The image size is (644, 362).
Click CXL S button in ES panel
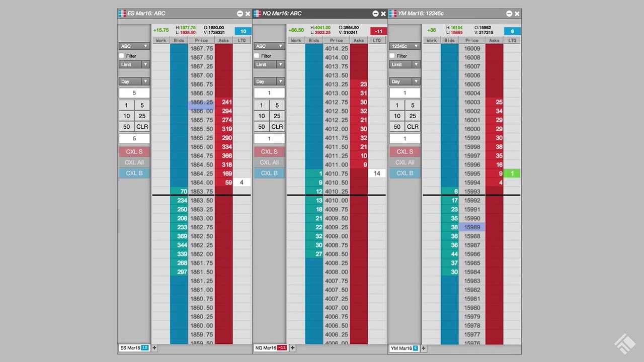tap(134, 152)
